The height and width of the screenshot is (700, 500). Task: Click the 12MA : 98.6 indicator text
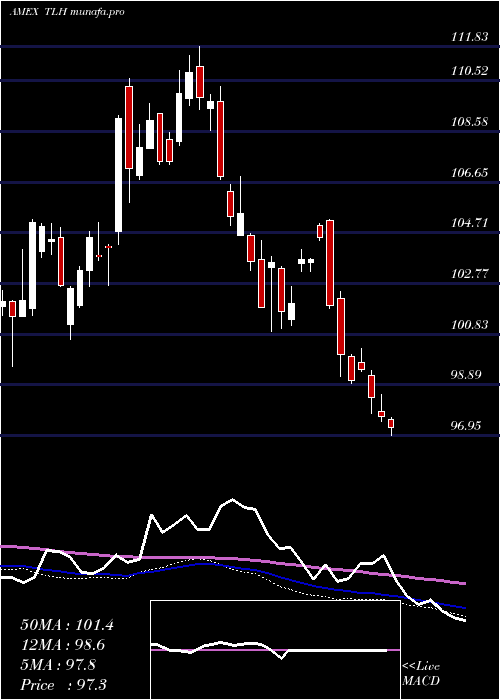point(65,645)
